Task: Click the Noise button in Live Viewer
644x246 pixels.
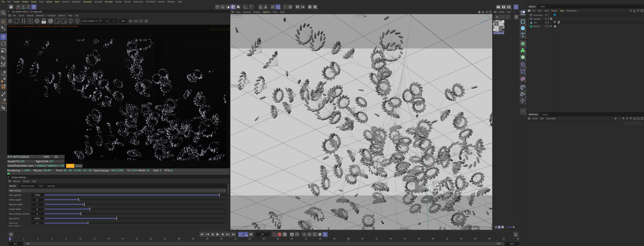Action: click(78, 166)
